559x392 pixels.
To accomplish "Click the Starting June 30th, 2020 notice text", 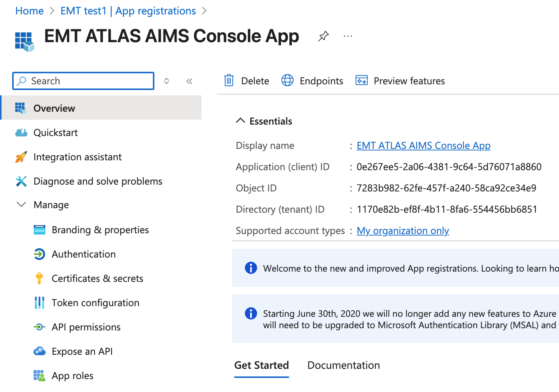I will pyautogui.click(x=410, y=319).
